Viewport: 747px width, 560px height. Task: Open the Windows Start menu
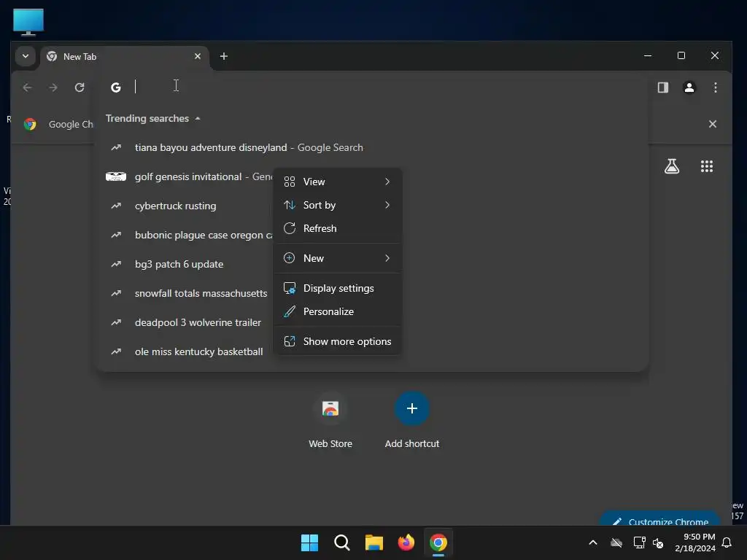click(x=309, y=542)
